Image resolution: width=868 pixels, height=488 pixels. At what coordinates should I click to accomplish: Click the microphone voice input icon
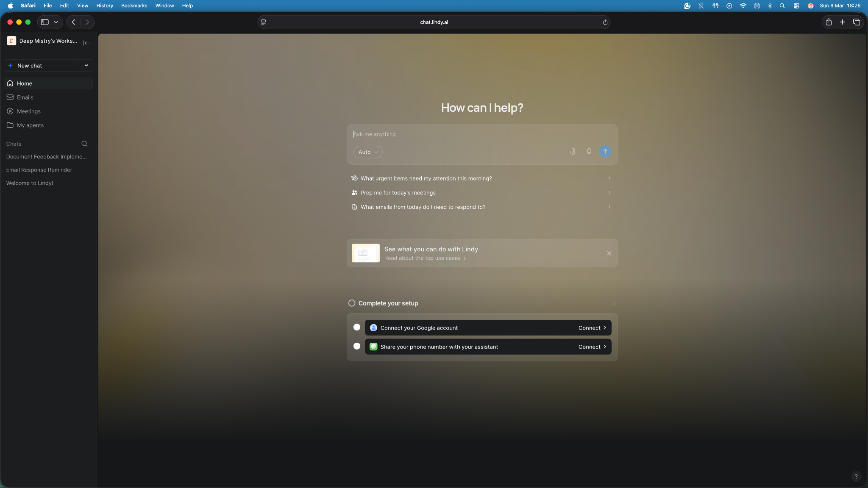tap(589, 151)
